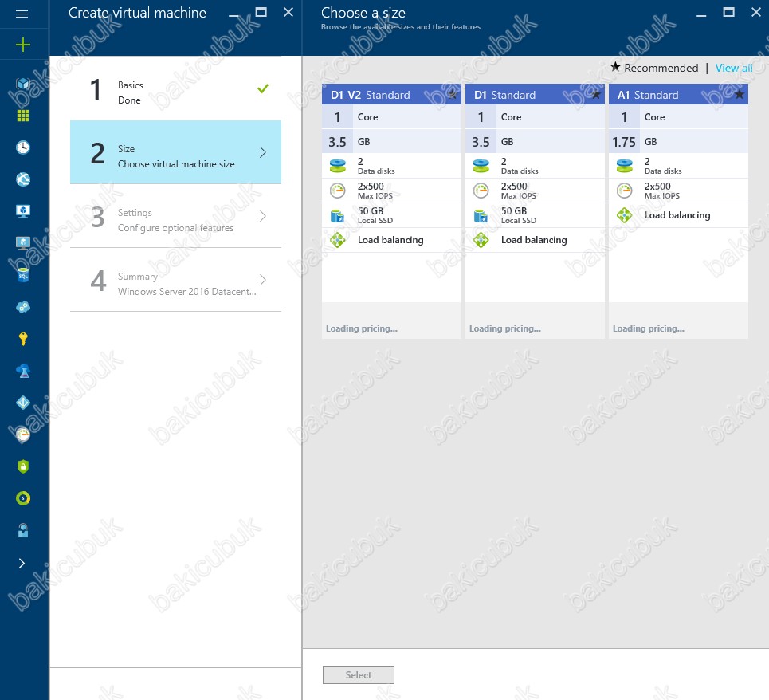Screen dimensions: 769x700
Task: Click 3.5 GB memory row in D1_V2 card
Action: (391, 141)
